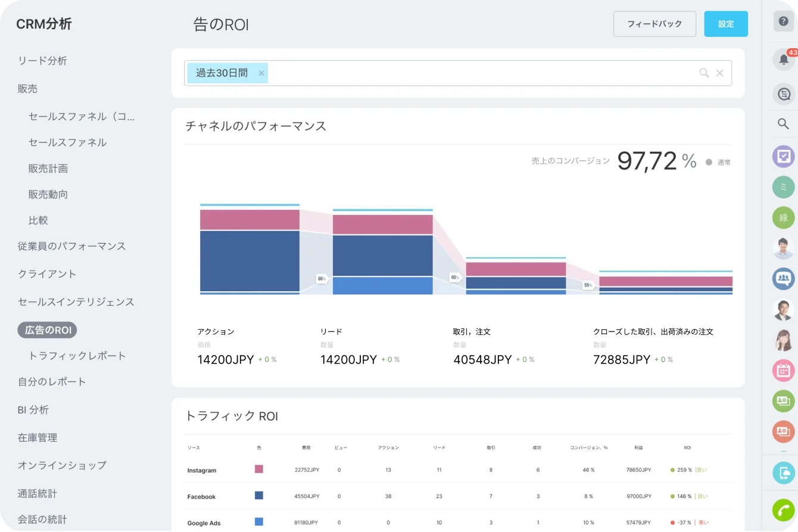The height and width of the screenshot is (532, 798).
Task: Click the Google Ads blue color swatch
Action: tap(259, 521)
